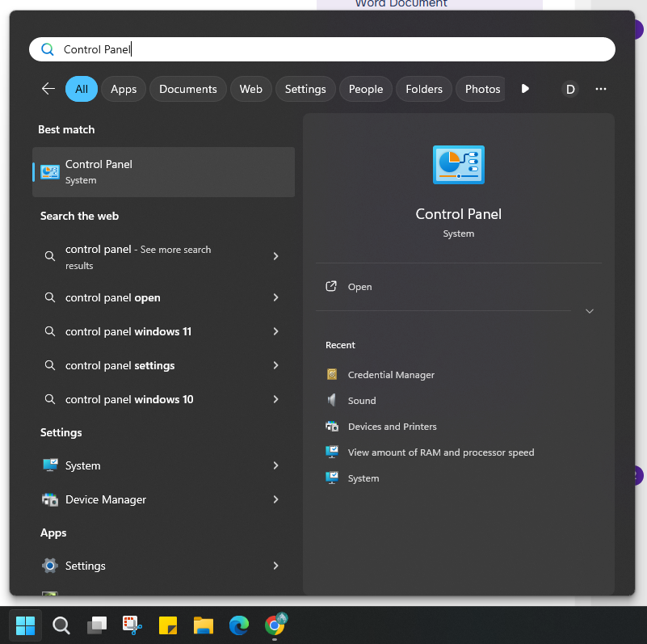Select the Documents filter tab
This screenshot has width=647, height=644.
[x=187, y=89]
